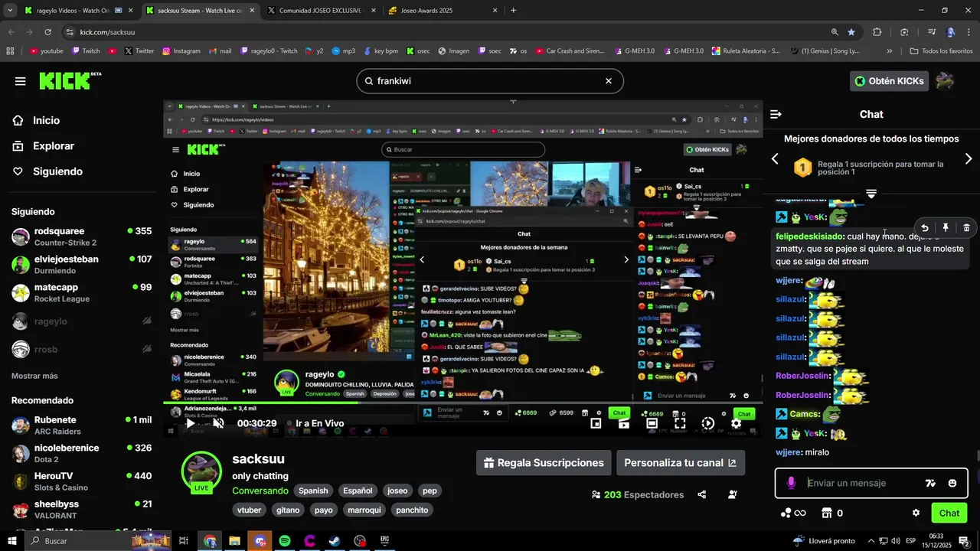This screenshot has width=980, height=551.
Task: Click the KICK logo
Action: 70,80
